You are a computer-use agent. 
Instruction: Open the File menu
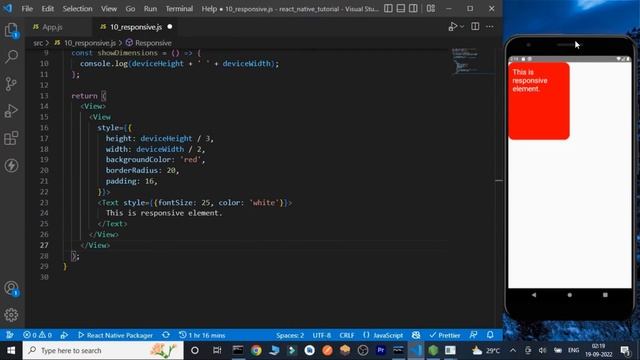click(x=27, y=9)
